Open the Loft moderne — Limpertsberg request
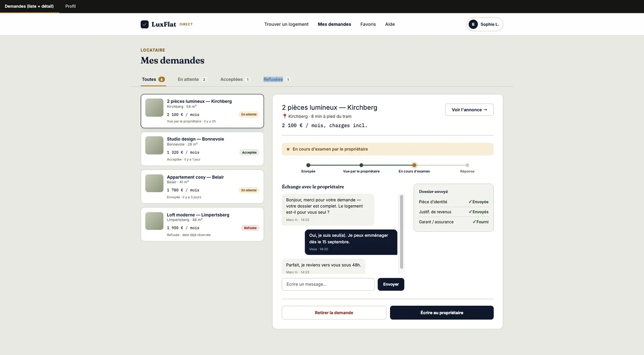This screenshot has height=355, width=644. point(202,224)
